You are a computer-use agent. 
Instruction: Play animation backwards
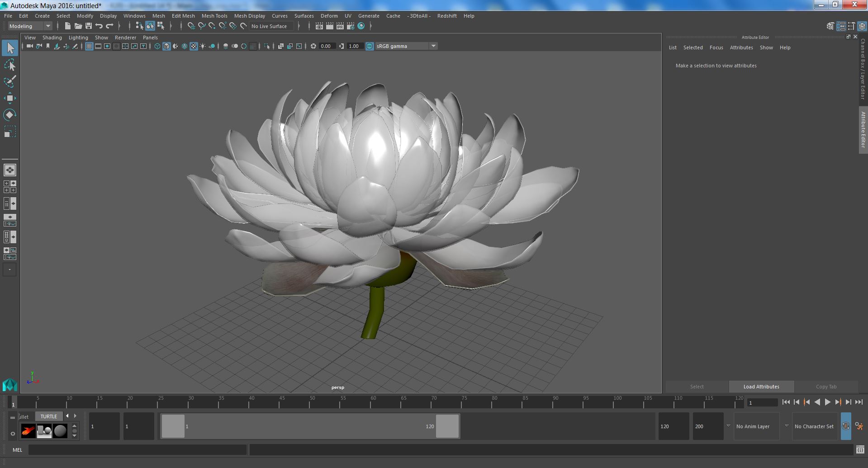click(817, 402)
